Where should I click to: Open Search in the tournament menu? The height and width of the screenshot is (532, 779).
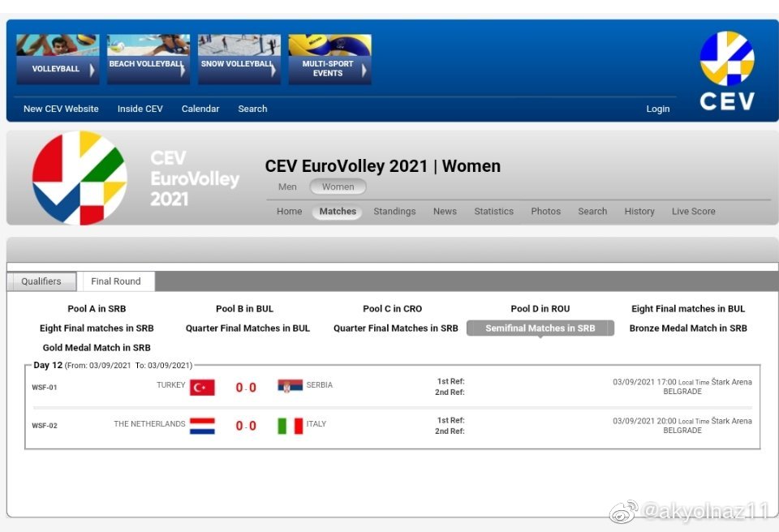pyautogui.click(x=592, y=211)
